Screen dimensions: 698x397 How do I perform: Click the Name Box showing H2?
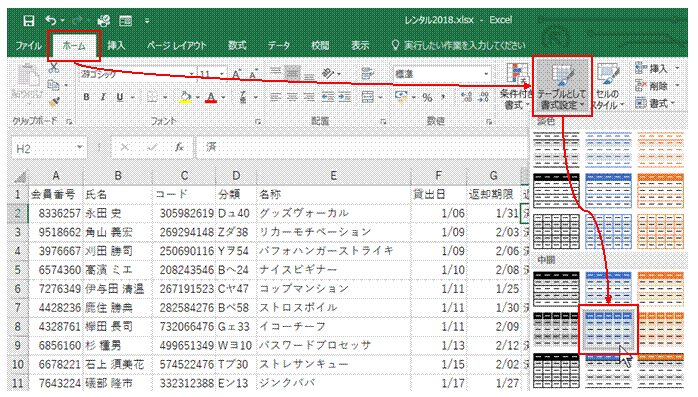pyautogui.click(x=48, y=148)
